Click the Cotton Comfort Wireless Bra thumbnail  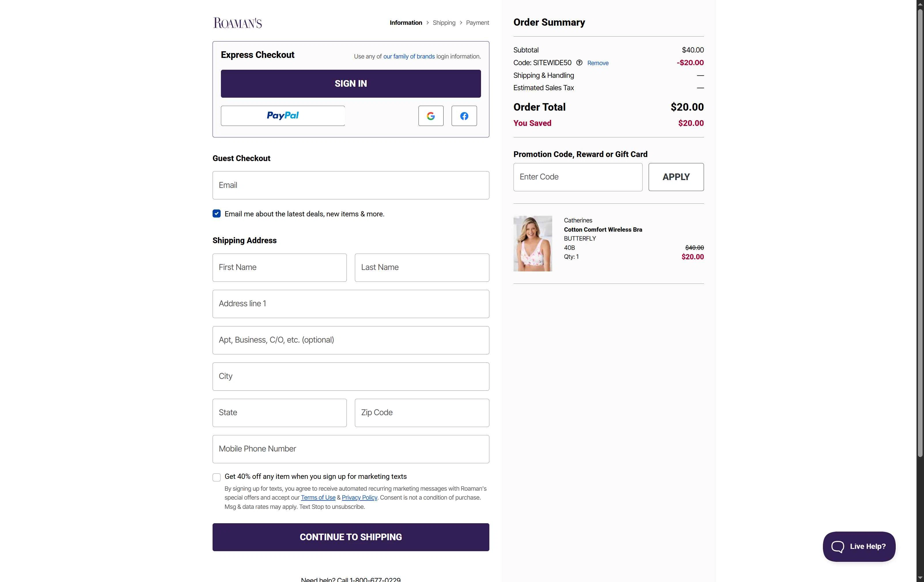click(533, 243)
